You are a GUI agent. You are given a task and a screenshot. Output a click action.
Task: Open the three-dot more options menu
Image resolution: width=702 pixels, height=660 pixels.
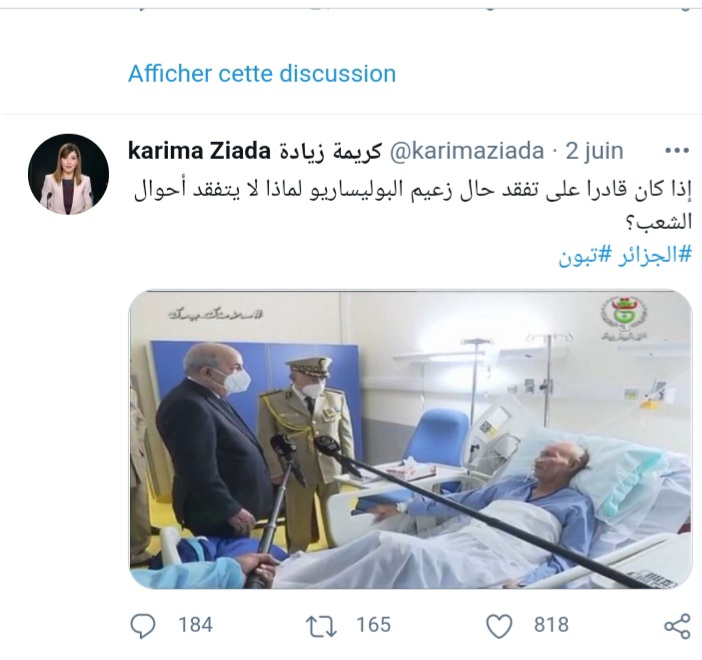pos(677,151)
